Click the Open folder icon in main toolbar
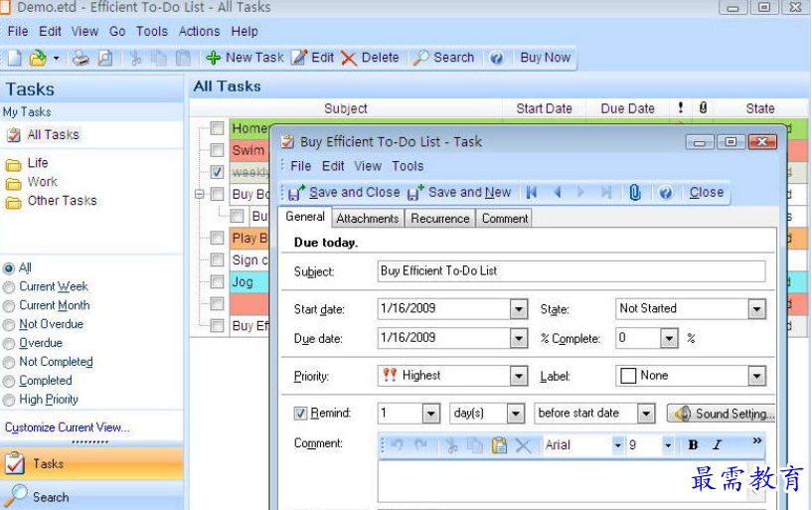The height and width of the screenshot is (510, 812). 38,58
